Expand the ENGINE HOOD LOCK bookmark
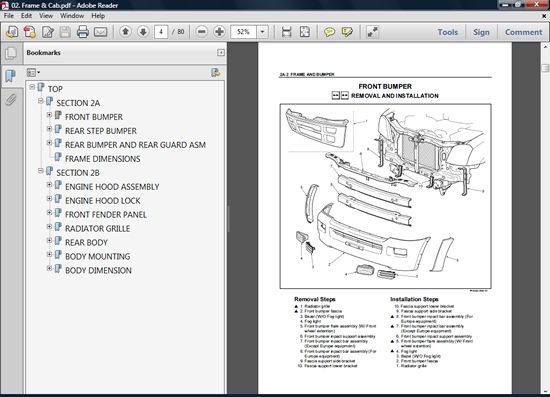The width and height of the screenshot is (550, 397). pyautogui.click(x=49, y=198)
